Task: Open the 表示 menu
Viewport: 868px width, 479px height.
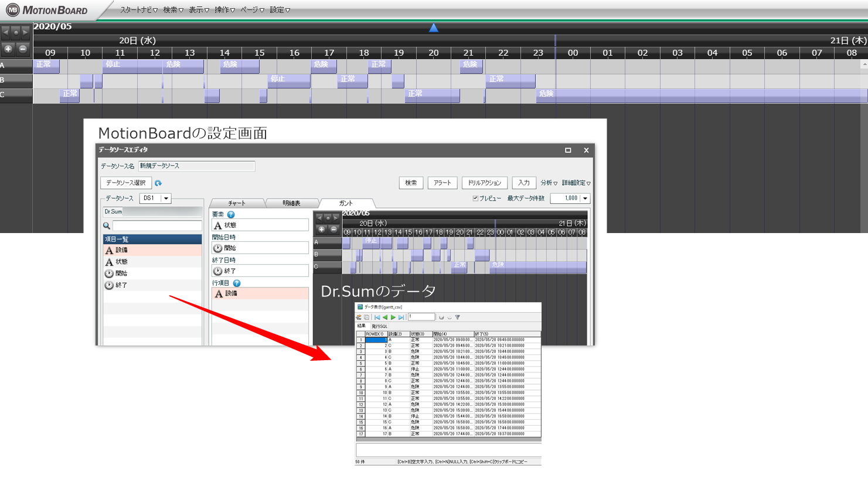Action: click(x=199, y=10)
